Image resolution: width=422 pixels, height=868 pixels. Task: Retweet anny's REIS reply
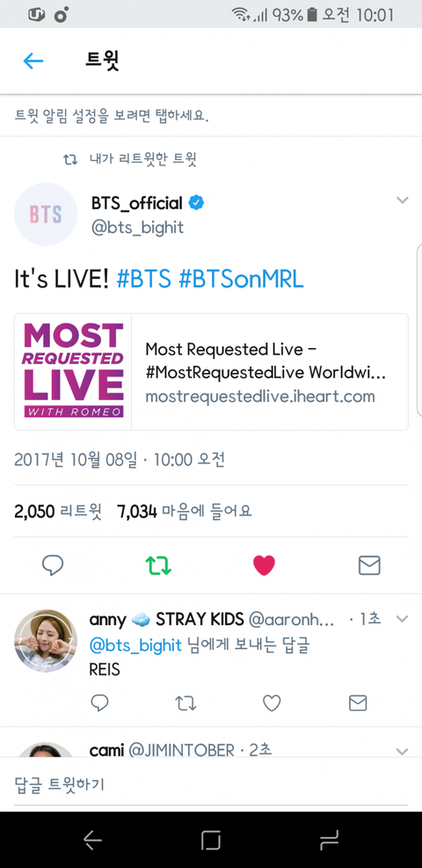186,703
